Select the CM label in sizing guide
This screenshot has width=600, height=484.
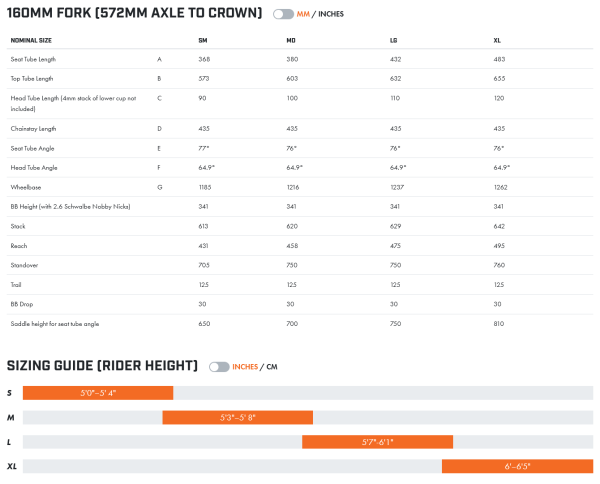coord(271,367)
